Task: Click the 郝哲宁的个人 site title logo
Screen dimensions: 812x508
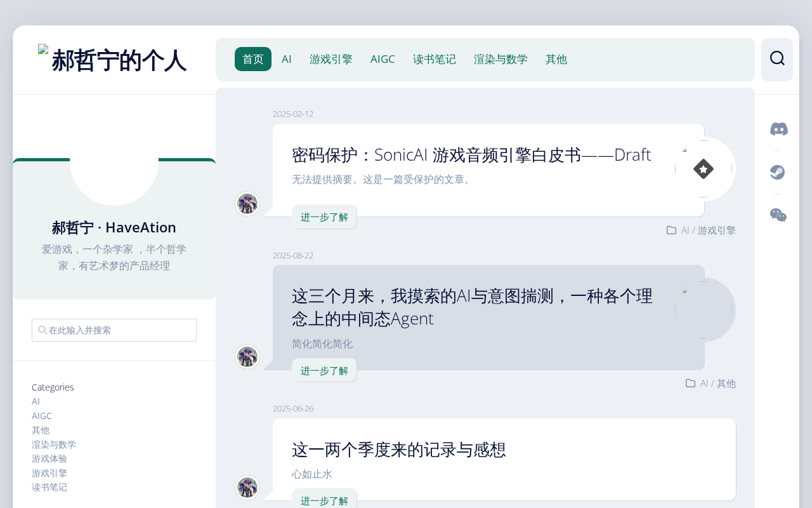Action: pyautogui.click(x=113, y=60)
